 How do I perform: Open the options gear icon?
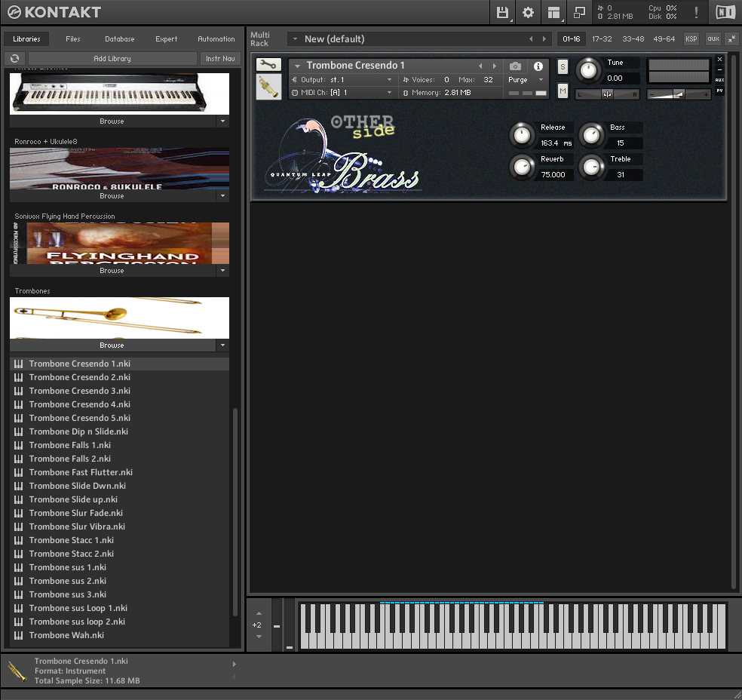click(x=528, y=12)
